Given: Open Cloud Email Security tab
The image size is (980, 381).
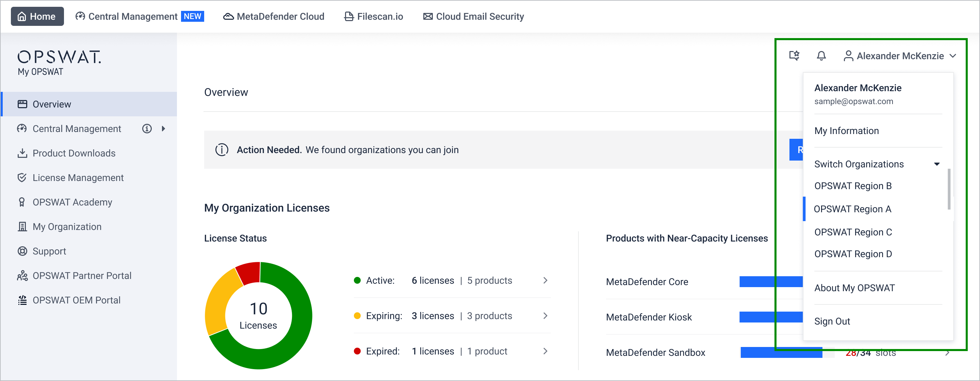Looking at the screenshot, I should [x=473, y=16].
